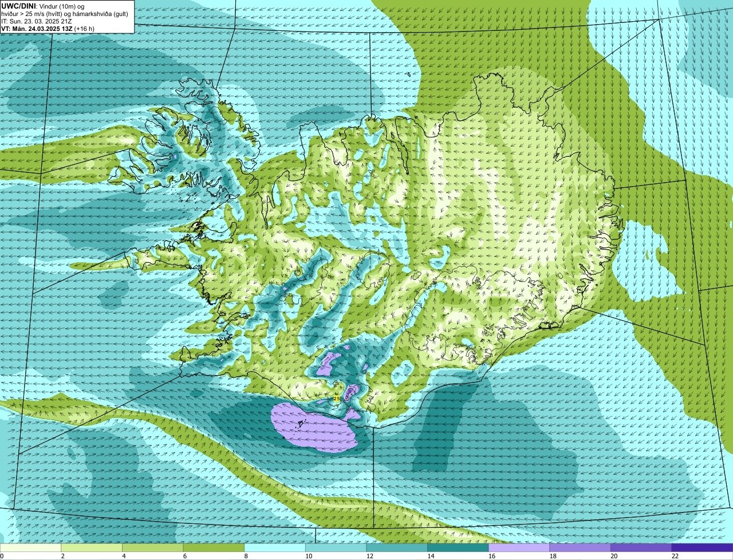The image size is (733, 560).
Task: Pick the medium purple 18–20 legend swatch
Action: coord(580,548)
